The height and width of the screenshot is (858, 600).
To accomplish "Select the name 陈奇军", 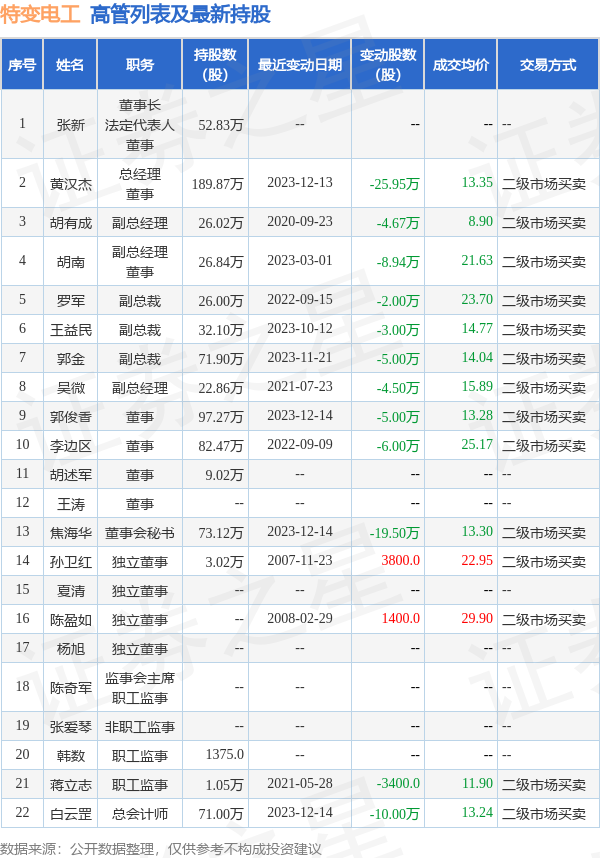I will click(x=71, y=687).
